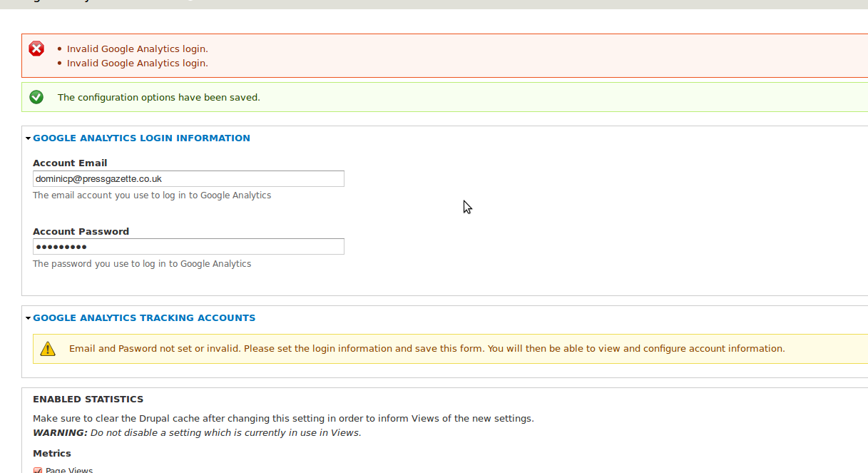Click the 'Account Email' label
This screenshot has width=868, height=473.
point(70,163)
